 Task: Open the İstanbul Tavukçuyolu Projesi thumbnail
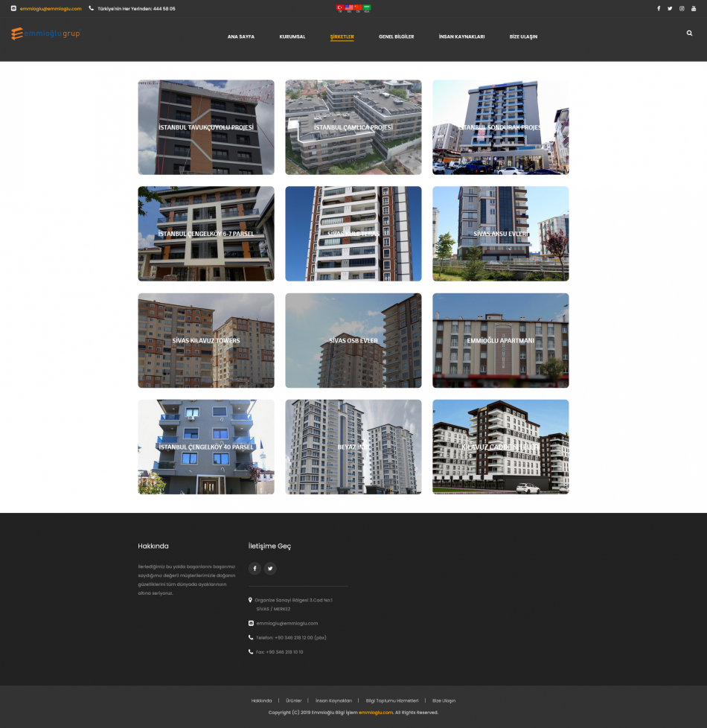[206, 127]
